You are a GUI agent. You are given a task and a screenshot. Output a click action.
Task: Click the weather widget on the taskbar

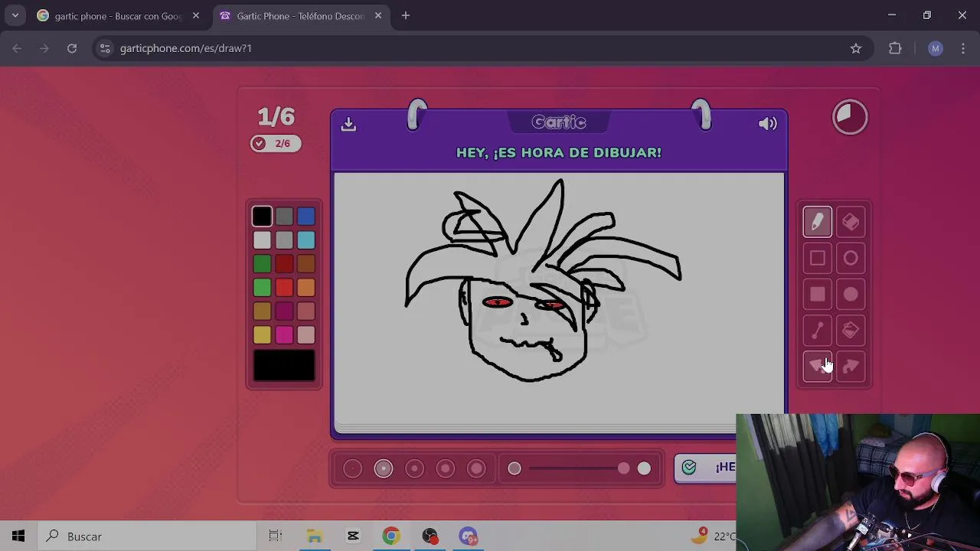[714, 536]
